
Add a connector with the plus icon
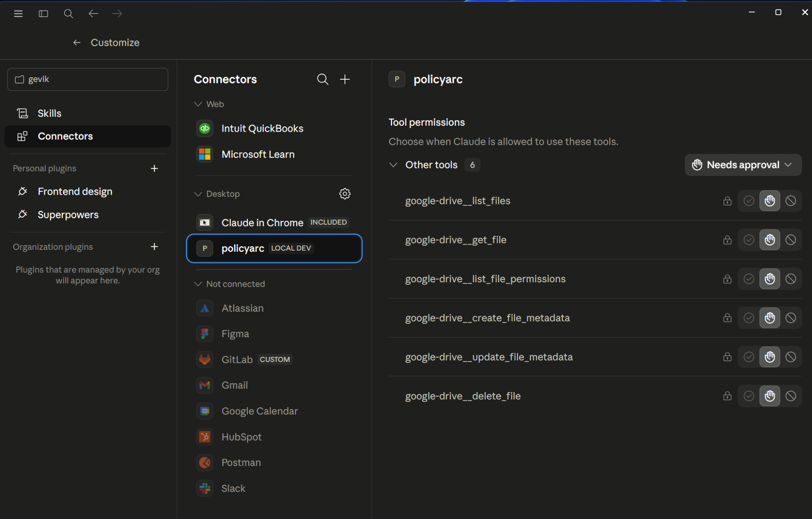click(x=345, y=79)
